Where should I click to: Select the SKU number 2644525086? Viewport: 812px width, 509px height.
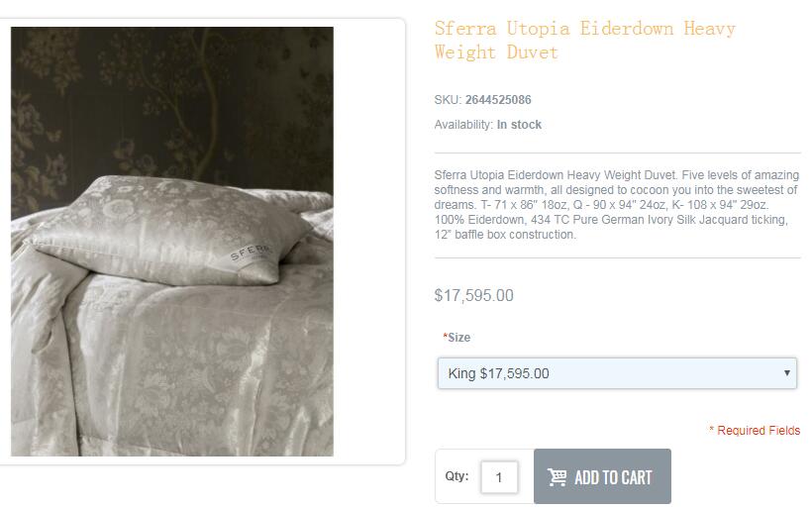coord(498,99)
